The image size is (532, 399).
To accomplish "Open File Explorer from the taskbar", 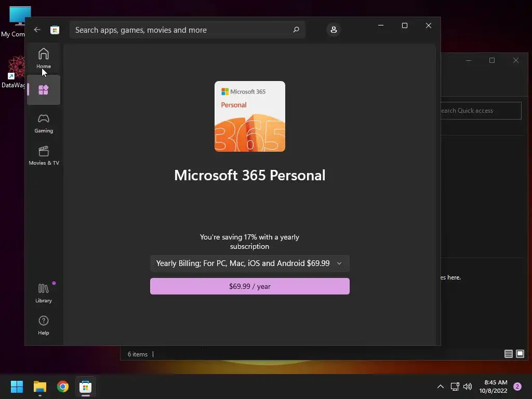I will (x=40, y=387).
